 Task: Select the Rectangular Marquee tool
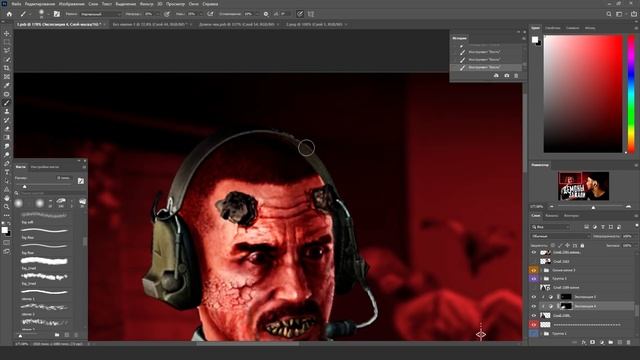(7, 42)
